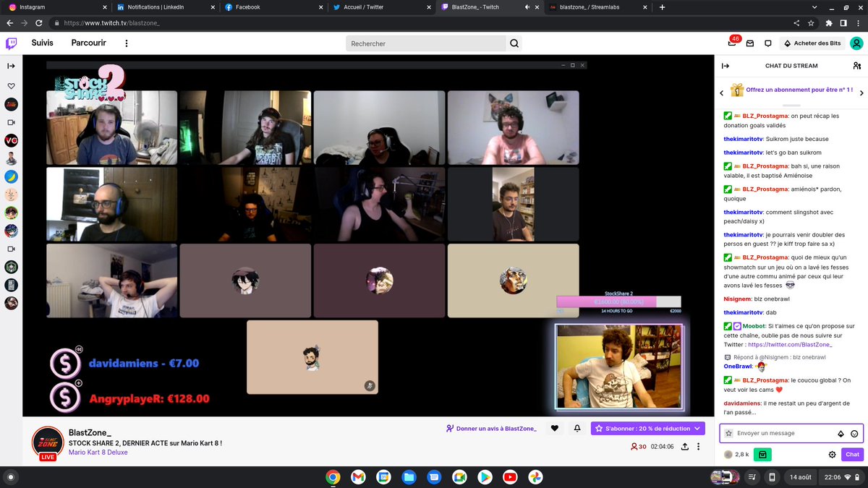Launch Gmail from the shelf
Viewport: 868px width, 488px height.
[358, 476]
